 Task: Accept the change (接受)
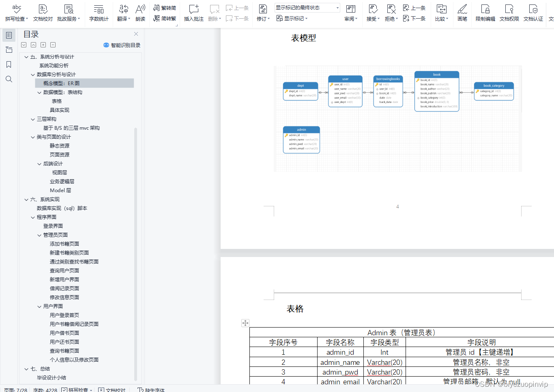click(373, 12)
